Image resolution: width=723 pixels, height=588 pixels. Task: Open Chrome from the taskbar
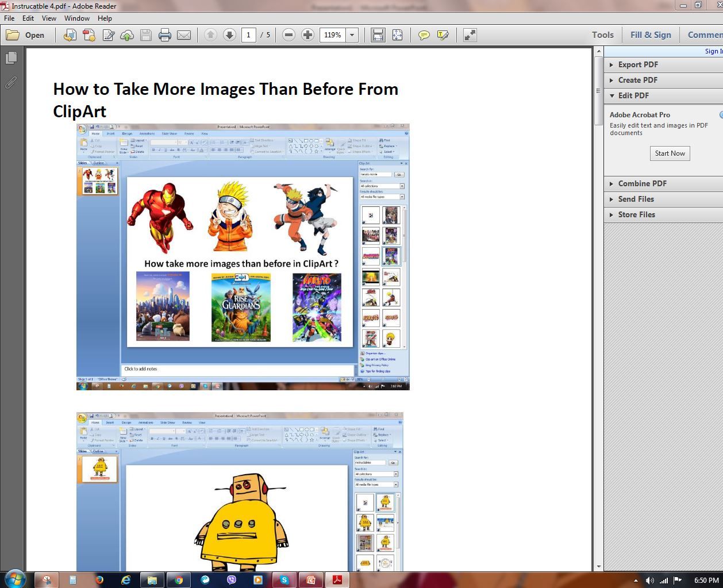pos(178,580)
